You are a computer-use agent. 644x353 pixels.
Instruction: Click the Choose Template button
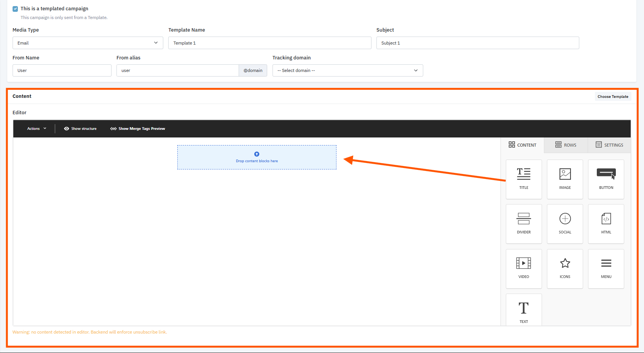613,97
